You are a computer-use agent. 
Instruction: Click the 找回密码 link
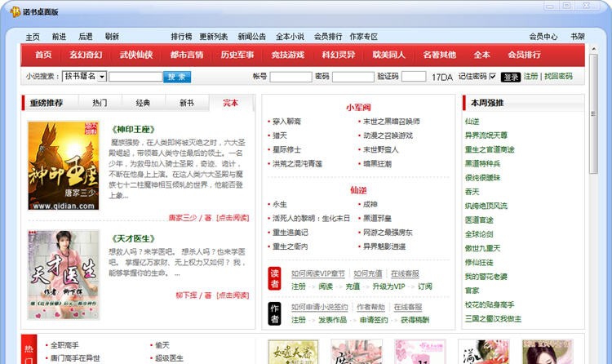(x=558, y=76)
